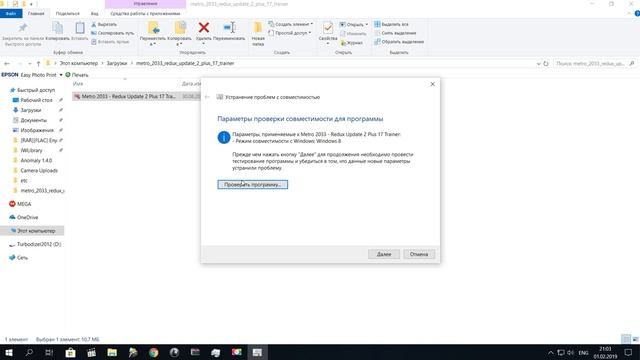The height and width of the screenshot is (360, 640).
Task: Select 'Turbodizel2012 (D:)' drive
Action: coord(39,244)
